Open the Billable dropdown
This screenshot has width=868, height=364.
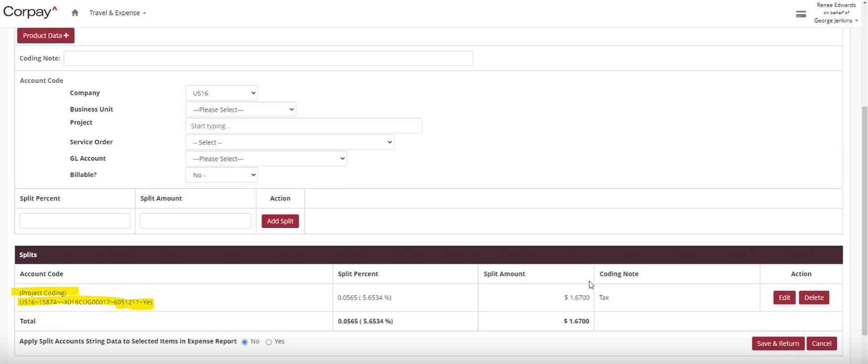pos(221,175)
